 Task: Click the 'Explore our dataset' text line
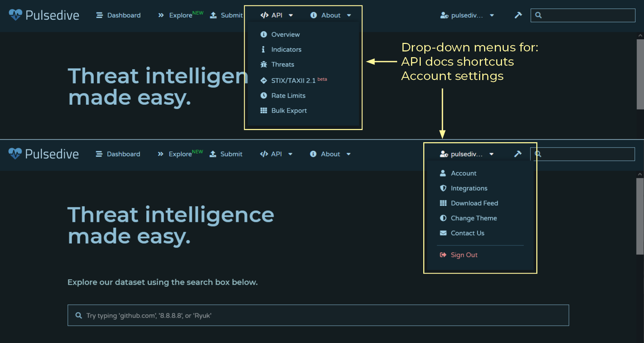click(162, 282)
